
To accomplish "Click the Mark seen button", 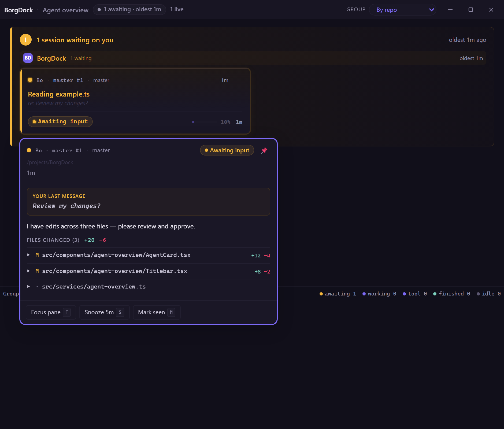I will tap(157, 312).
